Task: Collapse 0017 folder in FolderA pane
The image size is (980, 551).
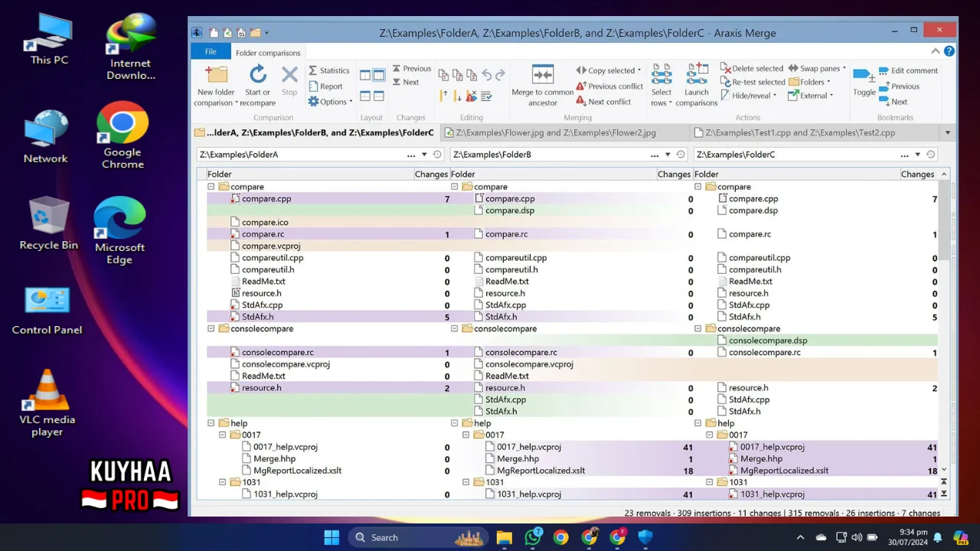Action: pos(223,435)
